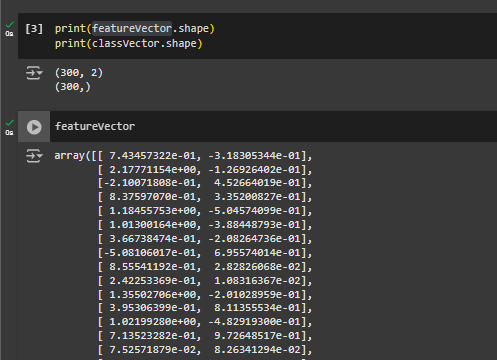
Task: Click the value -4.82919300e-01 in the array
Action: pos(254,322)
